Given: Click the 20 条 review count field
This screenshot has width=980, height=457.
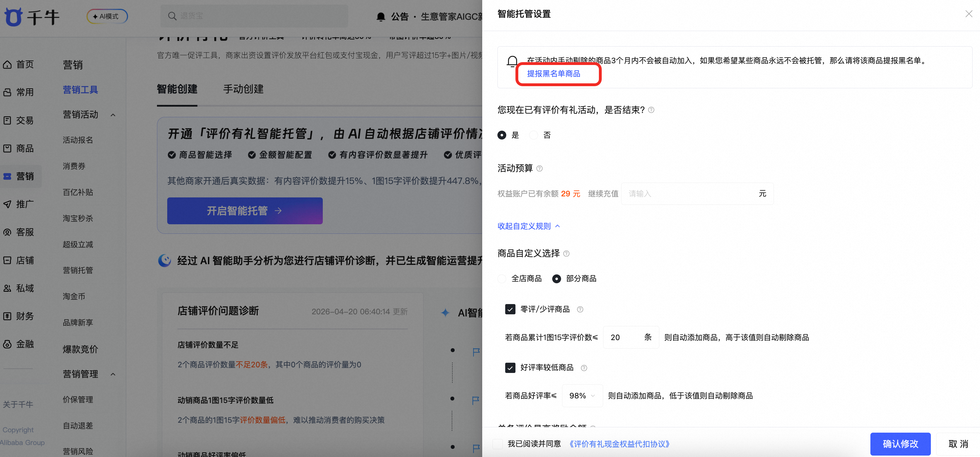Looking at the screenshot, I should (631, 337).
